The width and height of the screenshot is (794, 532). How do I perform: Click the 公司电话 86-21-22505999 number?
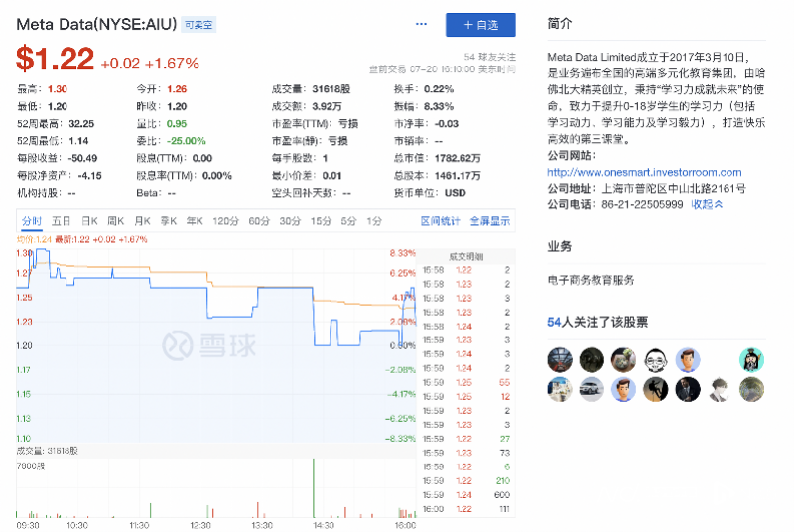click(642, 204)
